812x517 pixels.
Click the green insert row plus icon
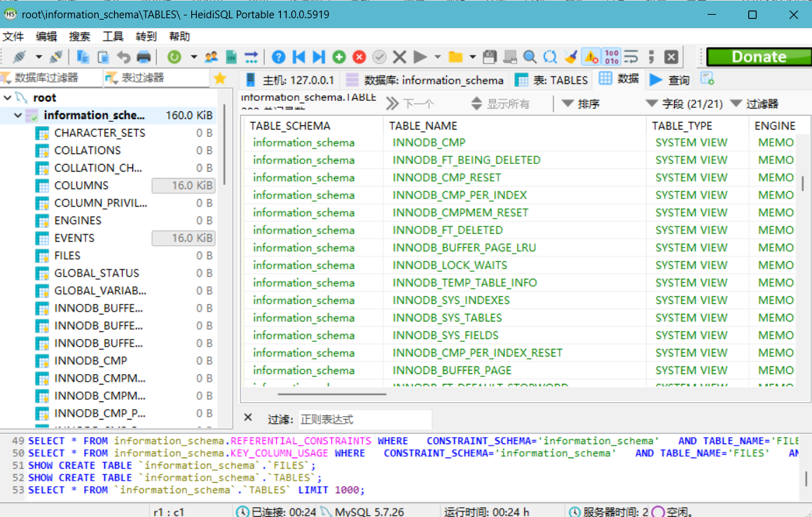(339, 57)
